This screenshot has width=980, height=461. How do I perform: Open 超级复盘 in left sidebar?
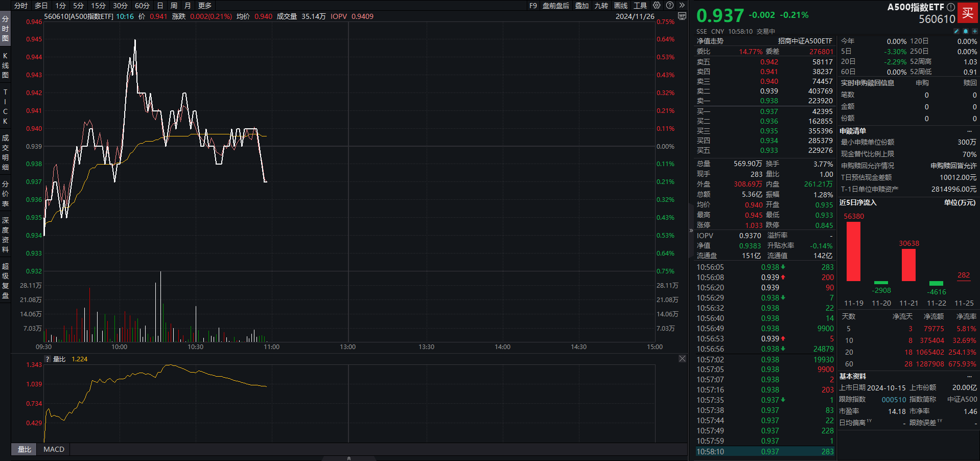tap(5, 281)
